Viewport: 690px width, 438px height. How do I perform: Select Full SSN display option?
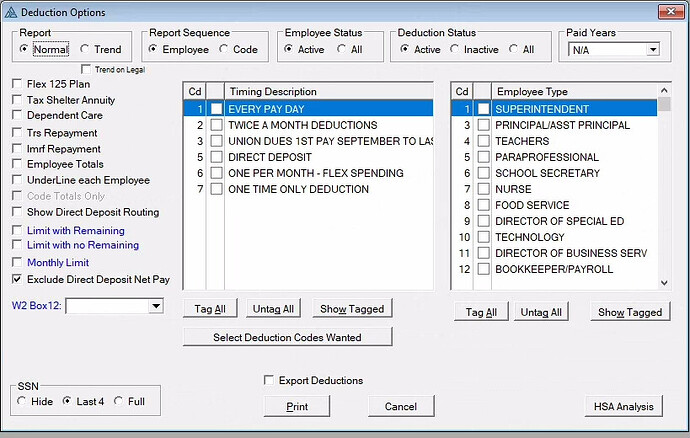coord(118,401)
